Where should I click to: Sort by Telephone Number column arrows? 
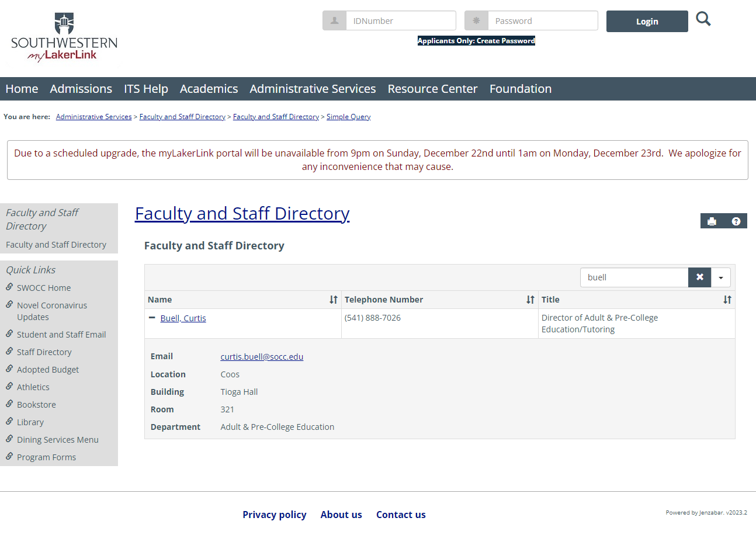tap(530, 300)
